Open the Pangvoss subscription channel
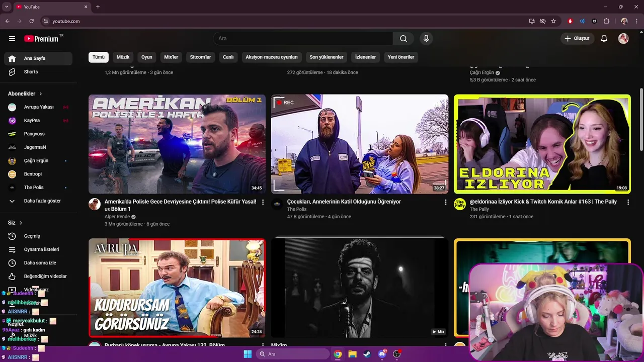This screenshot has height=362, width=644. click(38, 134)
